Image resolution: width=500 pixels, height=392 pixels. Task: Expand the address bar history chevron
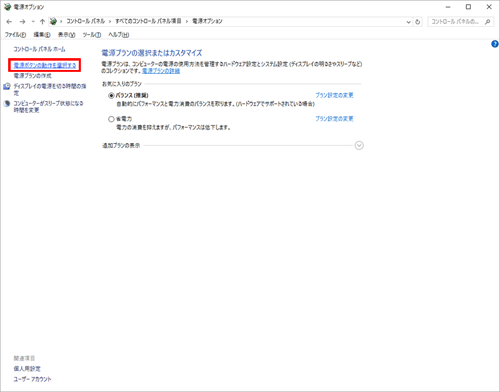409,22
